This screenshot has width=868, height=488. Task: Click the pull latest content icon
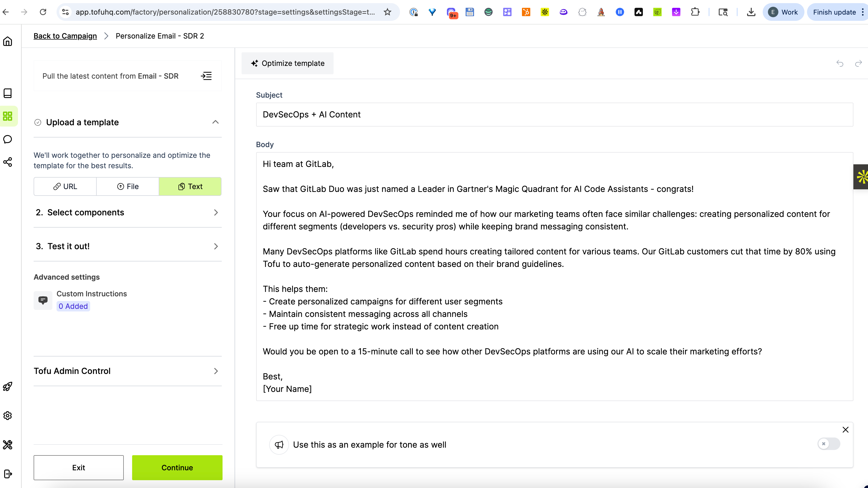coord(206,76)
